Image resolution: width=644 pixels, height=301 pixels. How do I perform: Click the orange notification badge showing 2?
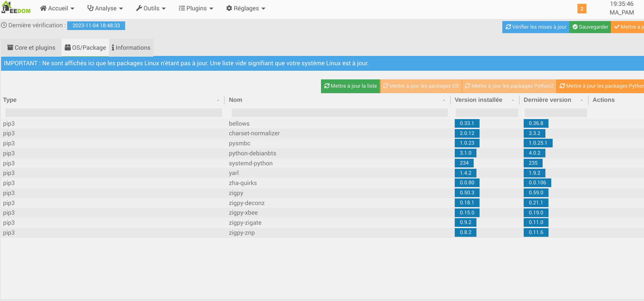[x=582, y=9]
